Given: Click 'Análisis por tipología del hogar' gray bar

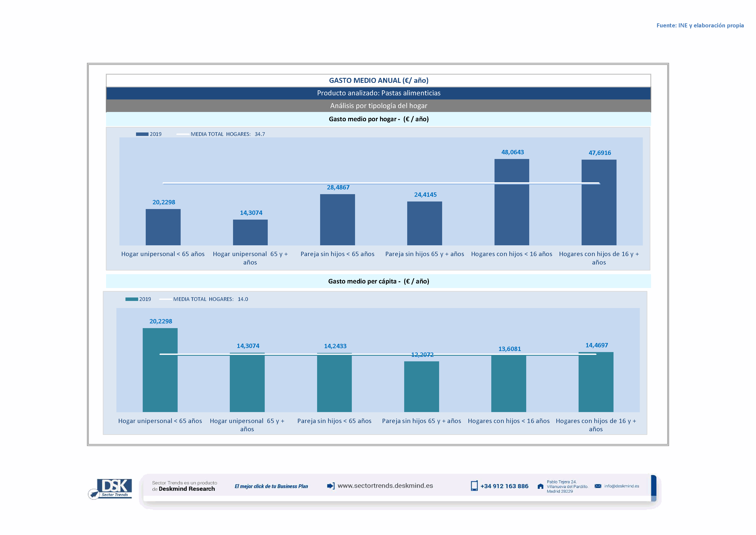Looking at the screenshot, I should (378, 106).
